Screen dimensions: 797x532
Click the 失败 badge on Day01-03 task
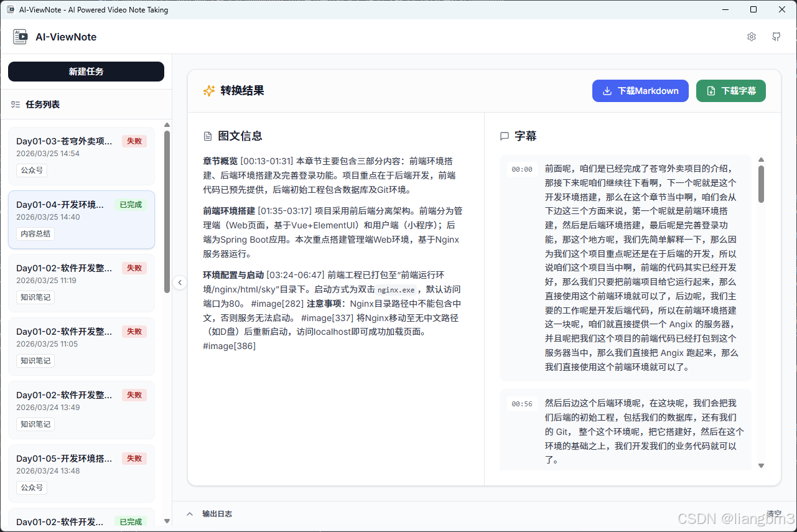[134, 141]
